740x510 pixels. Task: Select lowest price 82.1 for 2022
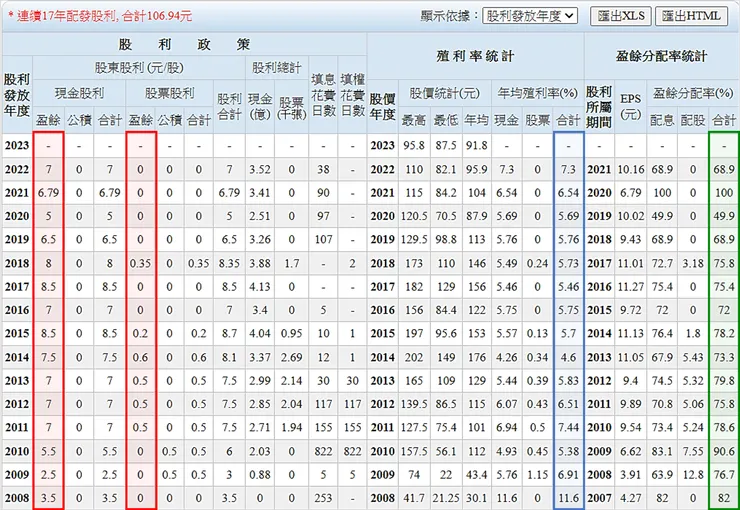click(446, 169)
